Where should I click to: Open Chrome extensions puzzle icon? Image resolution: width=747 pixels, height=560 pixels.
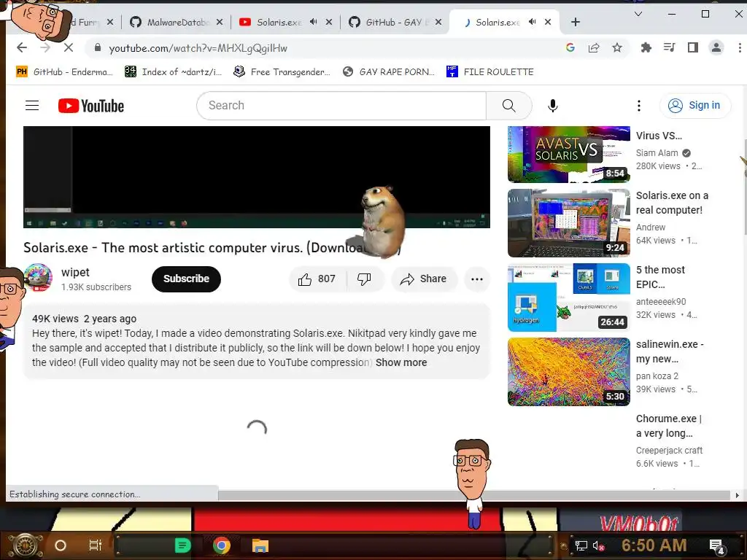pyautogui.click(x=646, y=47)
